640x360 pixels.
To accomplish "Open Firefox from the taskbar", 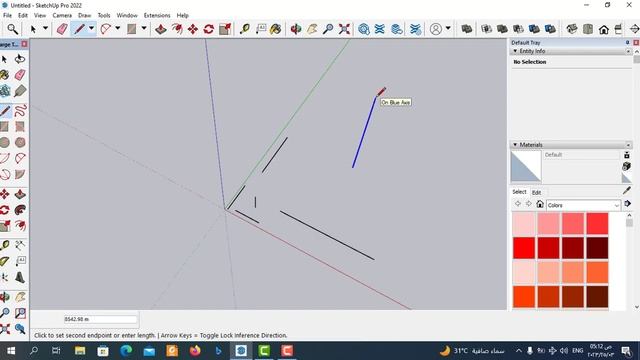I will 195,351.
